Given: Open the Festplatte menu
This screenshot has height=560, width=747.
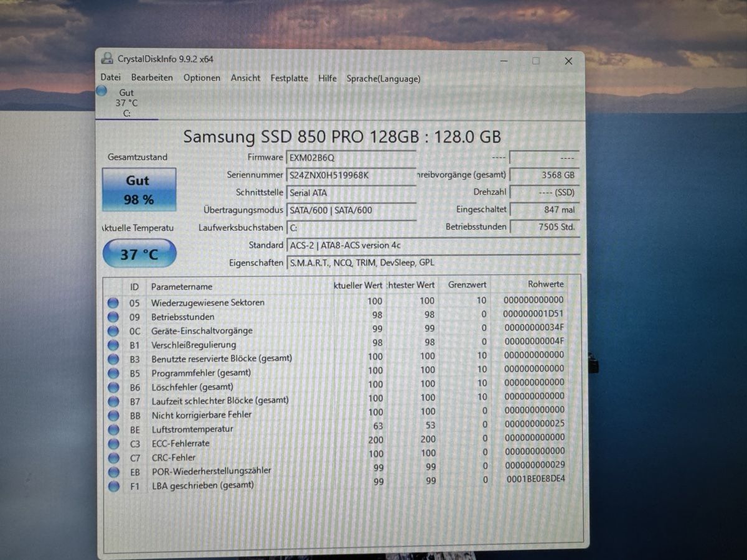Looking at the screenshot, I should click(x=289, y=78).
